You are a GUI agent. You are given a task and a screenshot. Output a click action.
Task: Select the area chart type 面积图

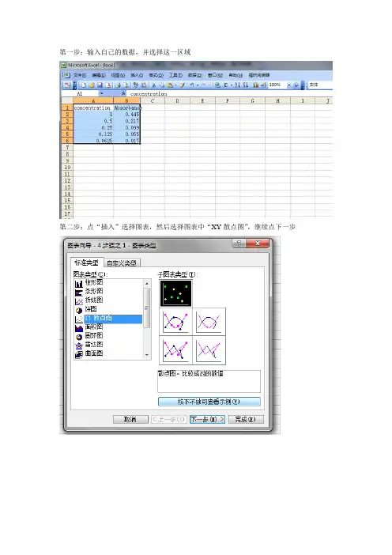click(x=108, y=327)
